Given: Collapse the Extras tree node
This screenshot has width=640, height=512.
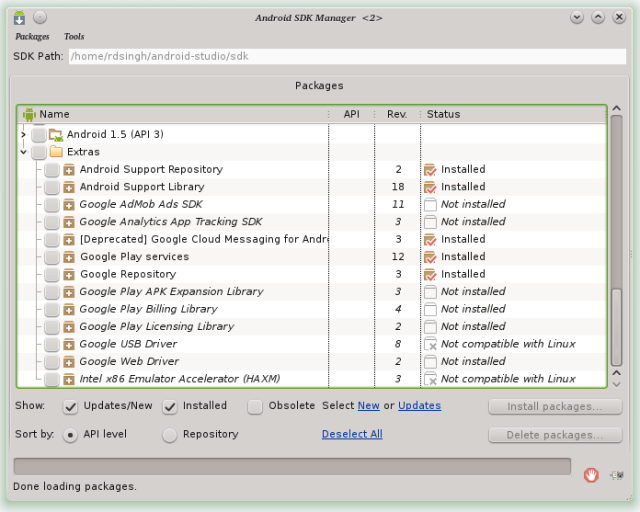Looking at the screenshot, I should tap(24, 152).
